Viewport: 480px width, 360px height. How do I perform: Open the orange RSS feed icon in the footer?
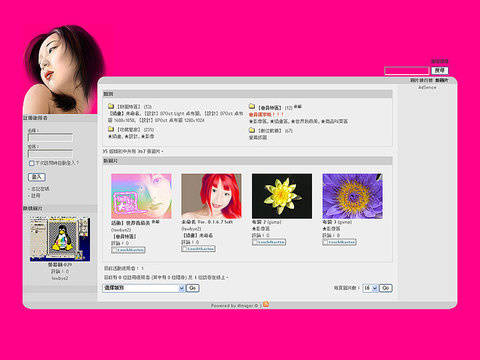coord(266,304)
